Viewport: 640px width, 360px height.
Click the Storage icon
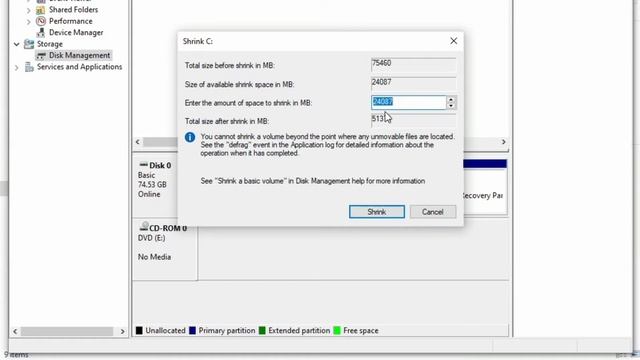(29, 44)
